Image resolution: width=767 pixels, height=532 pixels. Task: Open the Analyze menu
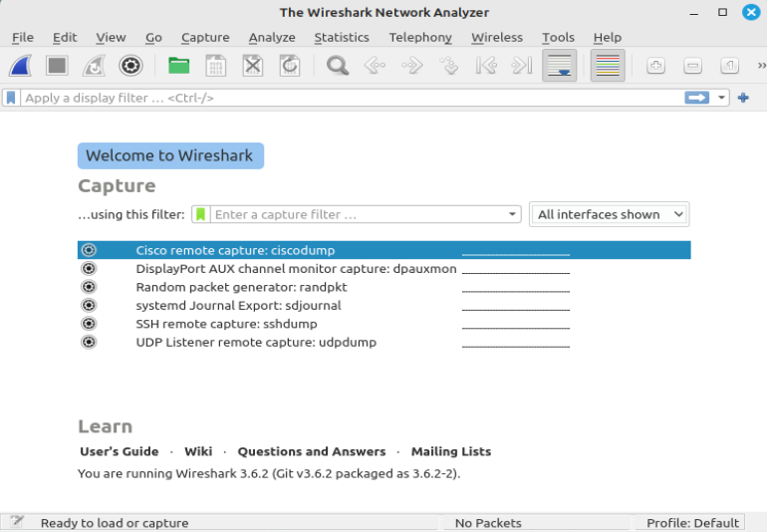click(271, 37)
